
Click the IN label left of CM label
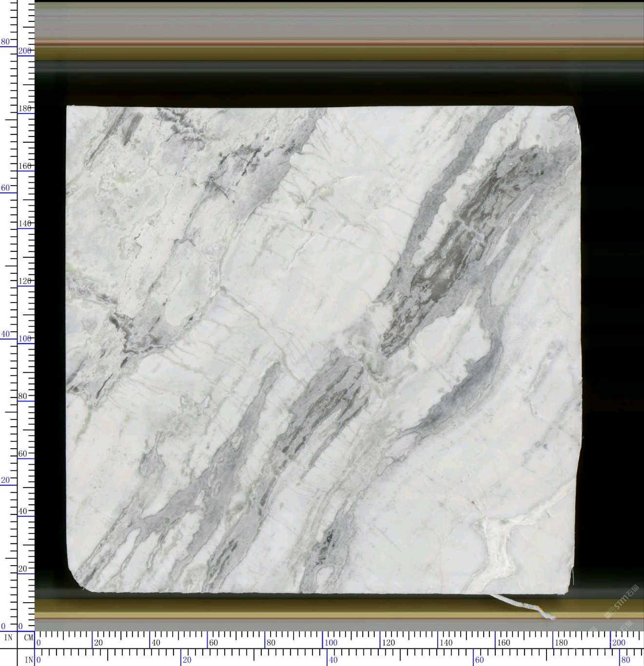8,637
